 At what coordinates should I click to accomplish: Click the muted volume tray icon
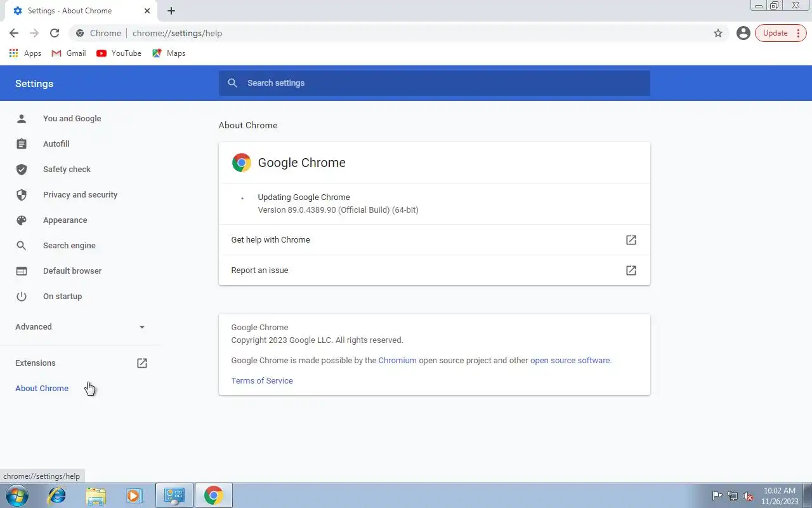[x=748, y=496]
